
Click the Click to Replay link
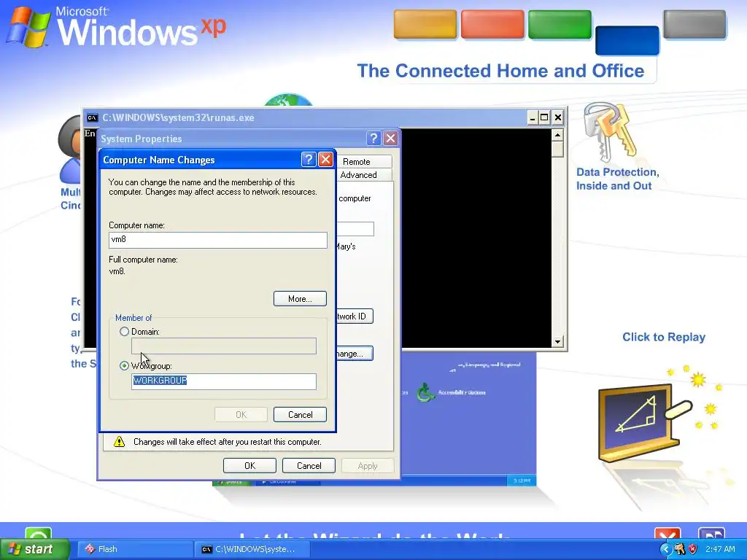664,337
